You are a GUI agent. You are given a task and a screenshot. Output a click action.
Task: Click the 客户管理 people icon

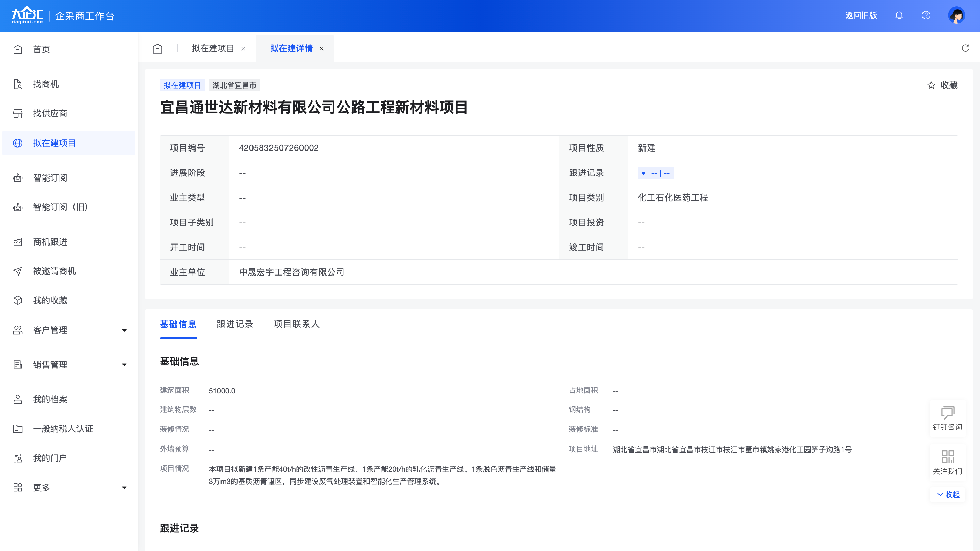click(17, 330)
